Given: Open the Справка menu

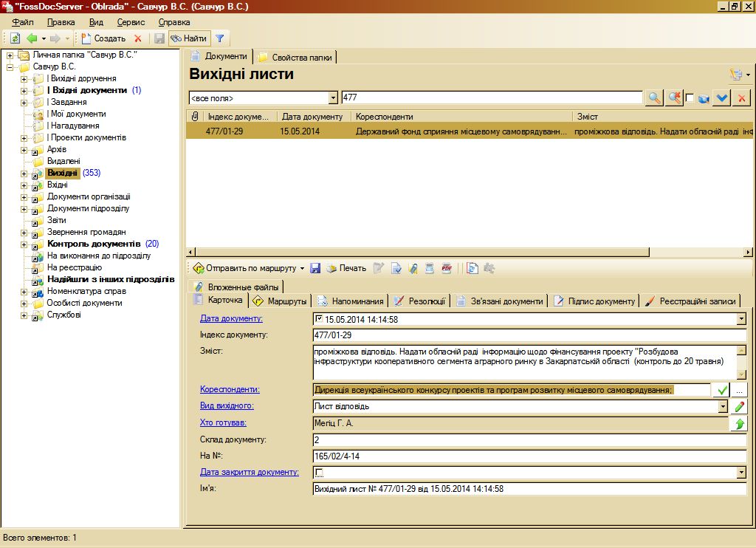Looking at the screenshot, I should 174,22.
